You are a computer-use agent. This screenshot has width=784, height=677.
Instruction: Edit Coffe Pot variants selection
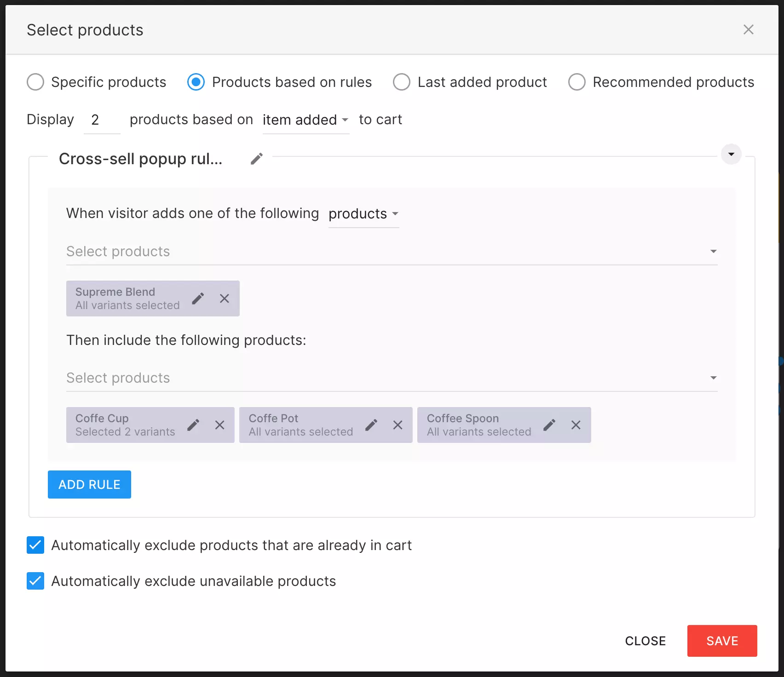point(371,425)
